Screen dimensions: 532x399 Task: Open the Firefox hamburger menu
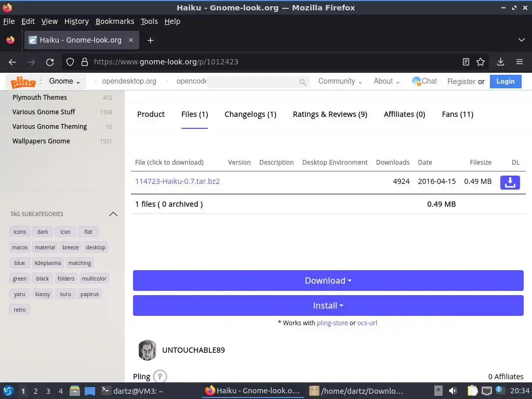click(520, 62)
